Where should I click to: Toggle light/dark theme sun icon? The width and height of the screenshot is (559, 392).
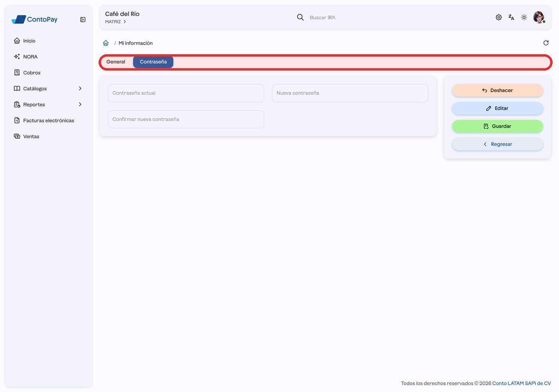pos(524,17)
